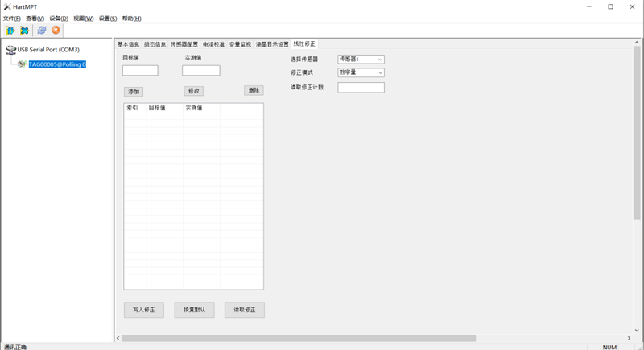
Task: Click the scroll up arrow
Action: (x=637, y=43)
